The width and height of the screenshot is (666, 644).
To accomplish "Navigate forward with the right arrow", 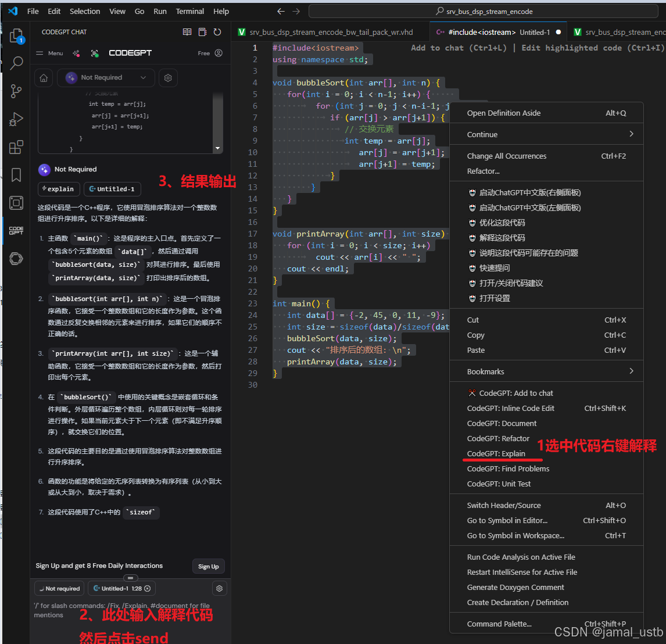I will [296, 12].
